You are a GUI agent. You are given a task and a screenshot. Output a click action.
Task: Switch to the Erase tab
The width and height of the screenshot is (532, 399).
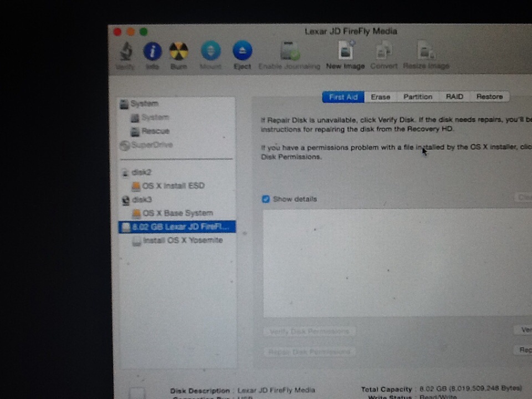(x=380, y=97)
